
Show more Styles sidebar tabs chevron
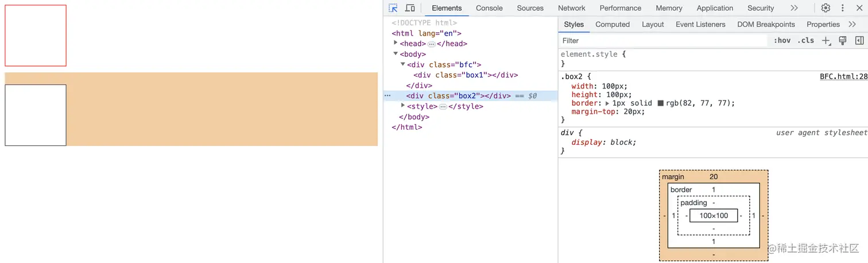coord(852,24)
